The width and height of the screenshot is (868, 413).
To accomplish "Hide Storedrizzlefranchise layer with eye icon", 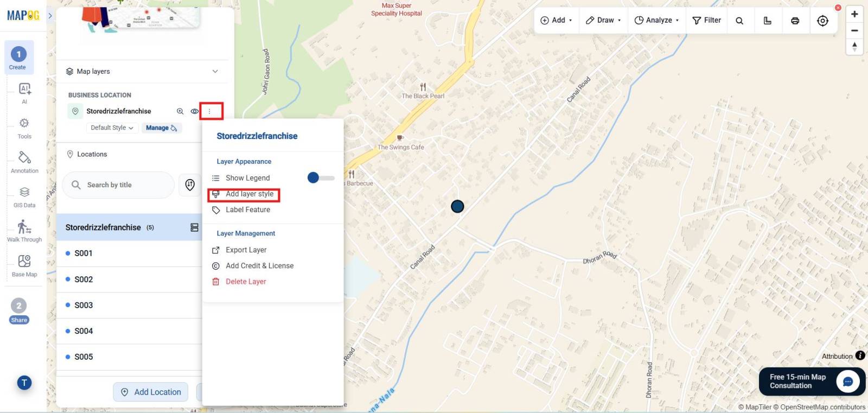I will coord(194,111).
